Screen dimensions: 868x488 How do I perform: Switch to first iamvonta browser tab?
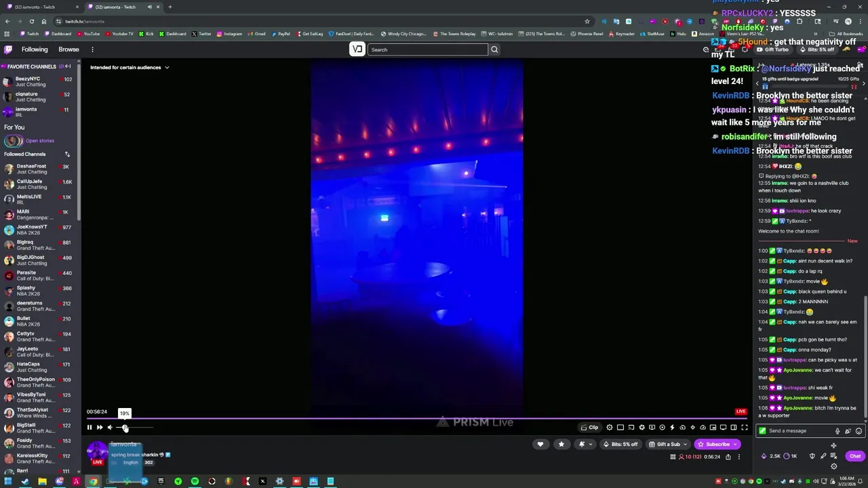pyautogui.click(x=41, y=7)
